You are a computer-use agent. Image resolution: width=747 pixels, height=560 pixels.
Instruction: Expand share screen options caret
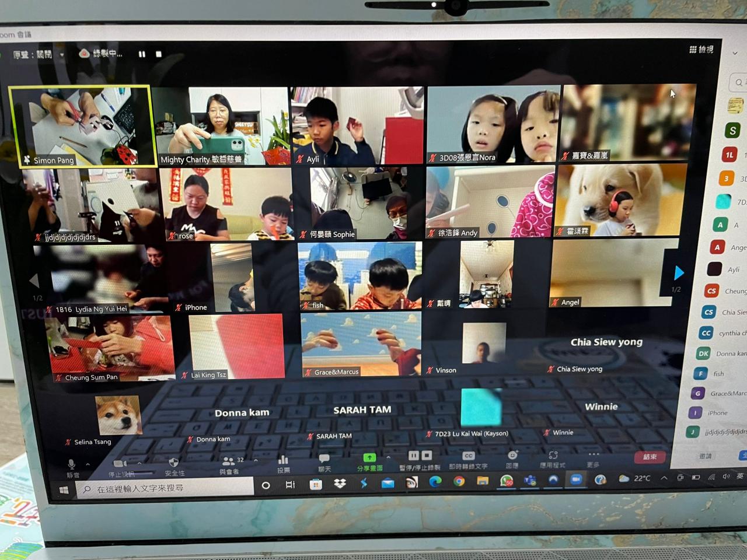click(389, 458)
